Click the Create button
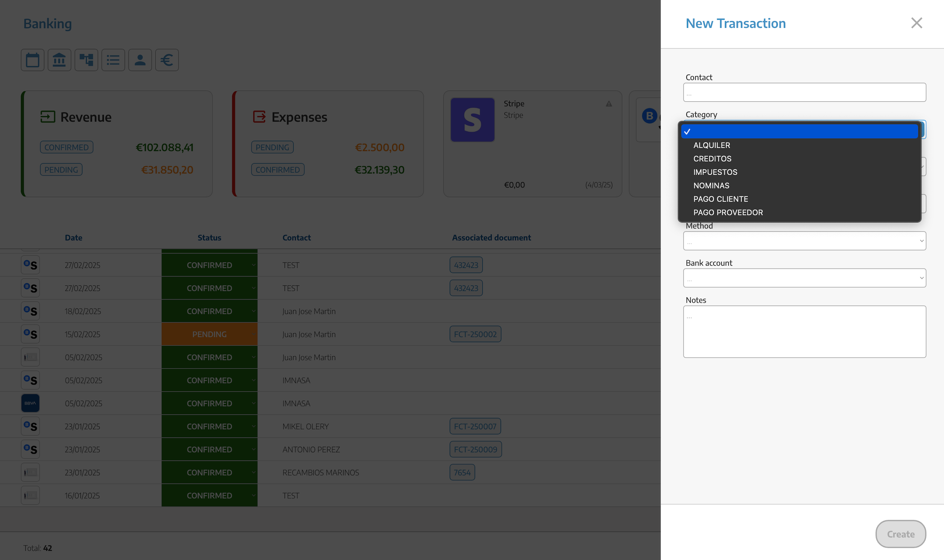This screenshot has width=944, height=560. (901, 534)
